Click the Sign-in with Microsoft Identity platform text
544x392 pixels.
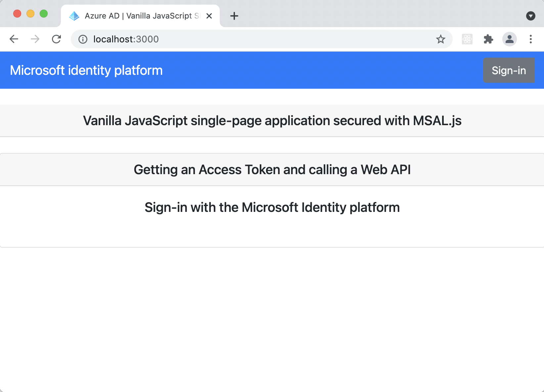[x=272, y=208]
